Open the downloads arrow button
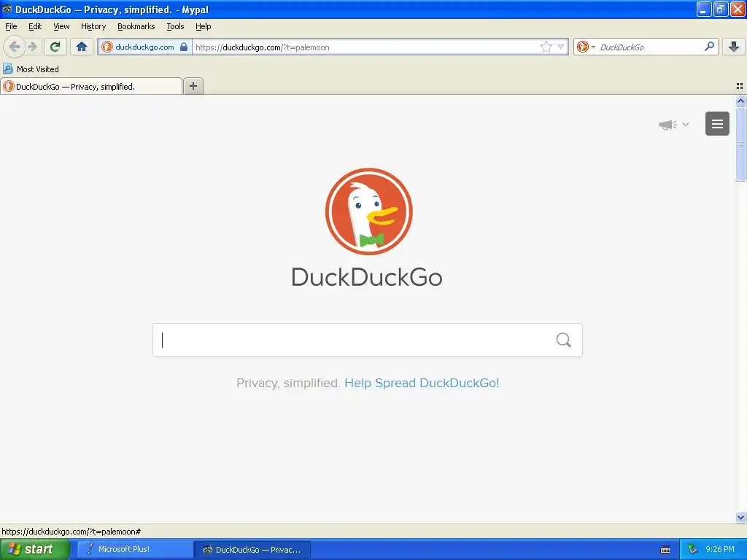Screen dimensions: 747x560 click(734, 47)
